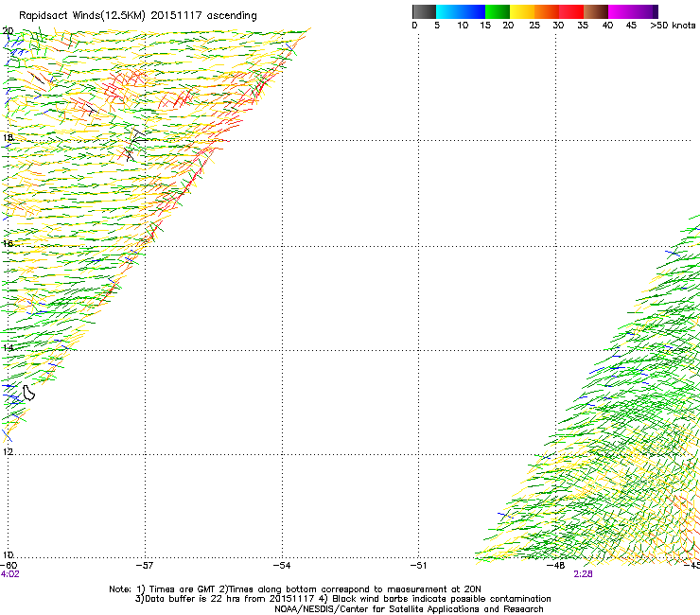This screenshot has height=615, width=700.
Task: Click the purple time stamp '2:28'
Action: coord(583,574)
